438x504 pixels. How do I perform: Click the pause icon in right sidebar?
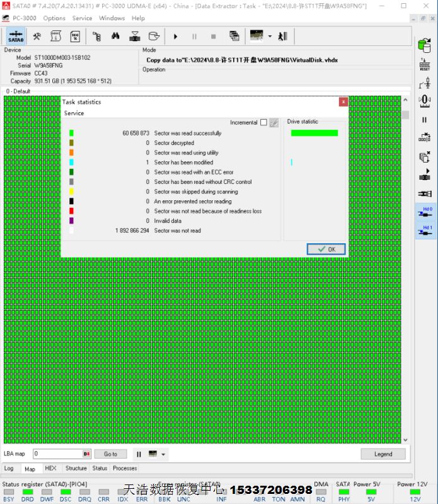click(x=425, y=120)
